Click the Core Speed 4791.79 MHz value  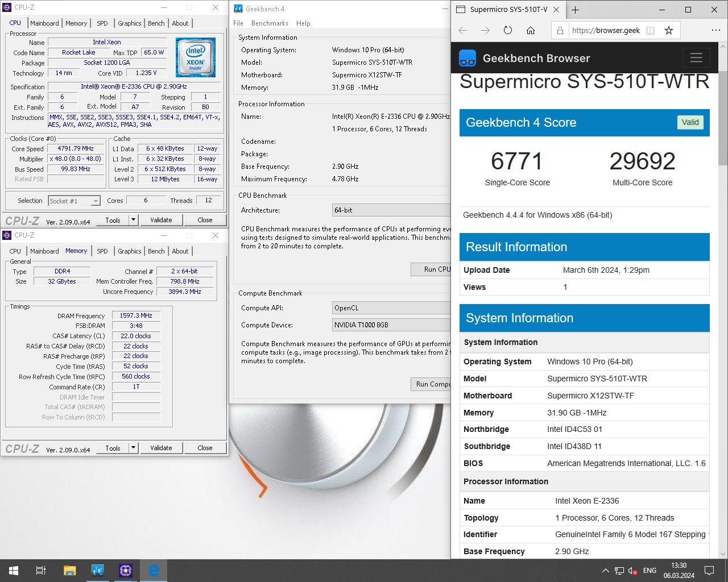[x=76, y=148]
